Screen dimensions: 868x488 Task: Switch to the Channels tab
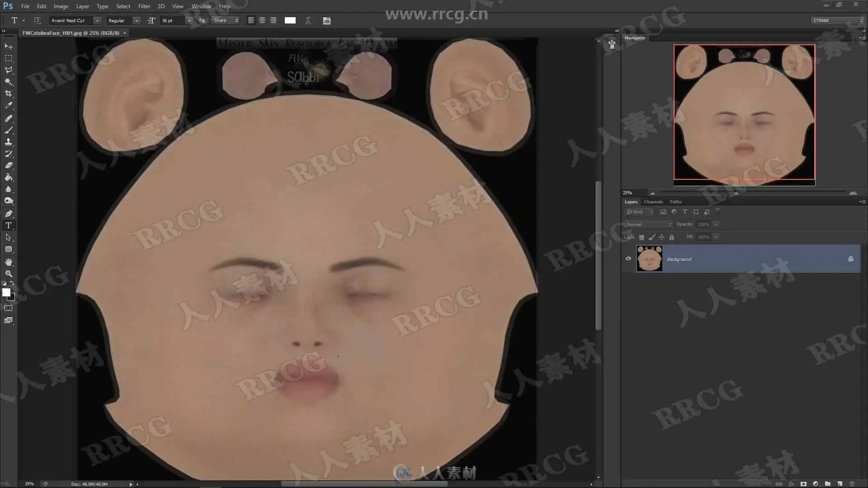pos(653,202)
